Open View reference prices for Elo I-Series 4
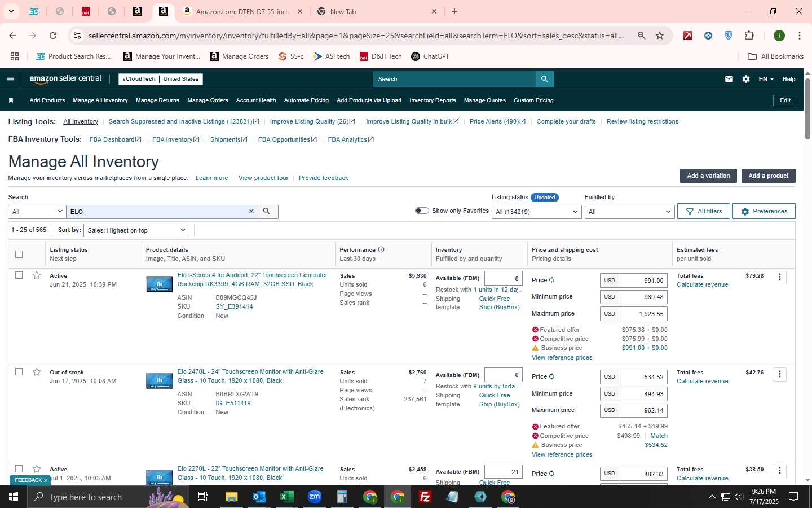This screenshot has height=508, width=812. click(562, 357)
